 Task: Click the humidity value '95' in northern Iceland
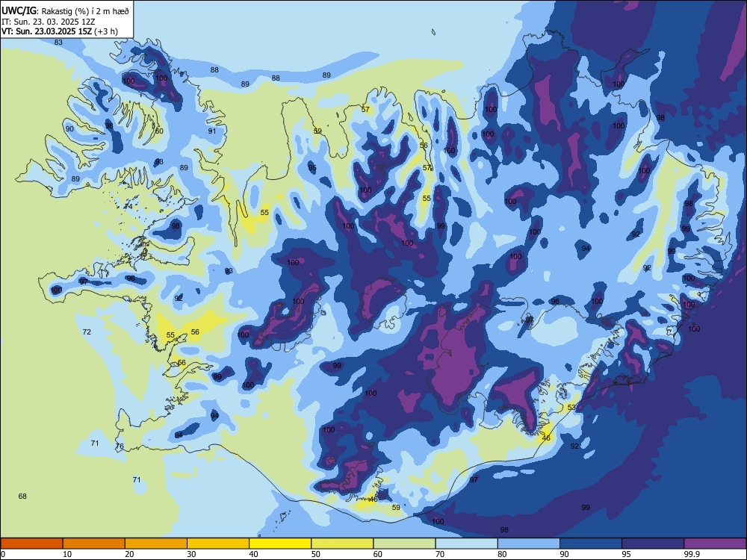pyautogui.click(x=312, y=167)
